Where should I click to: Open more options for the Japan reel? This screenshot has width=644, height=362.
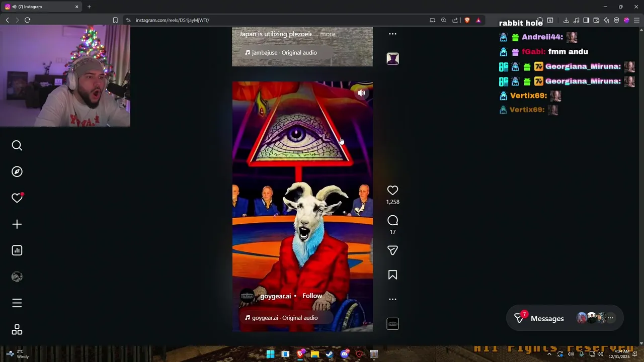click(392, 34)
